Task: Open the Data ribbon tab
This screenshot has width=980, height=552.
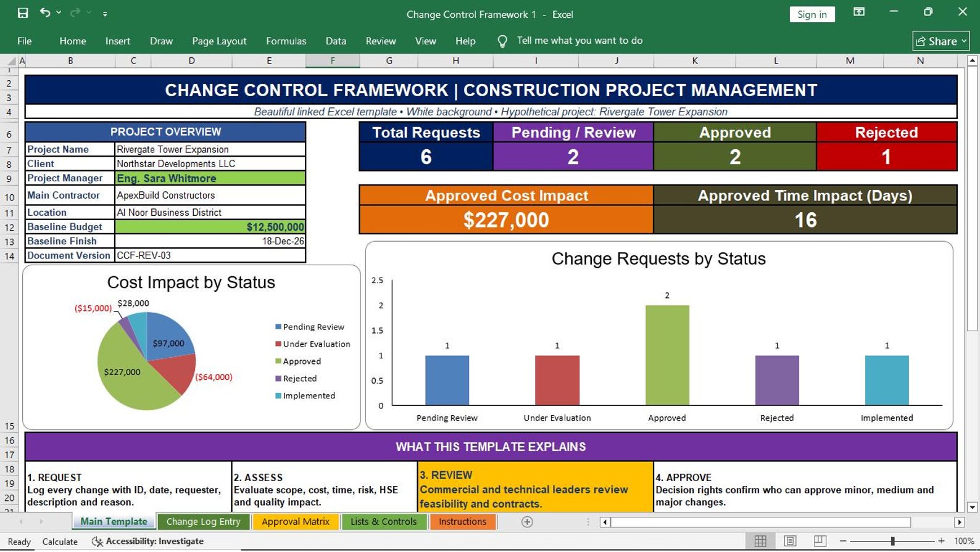Action: (x=336, y=41)
